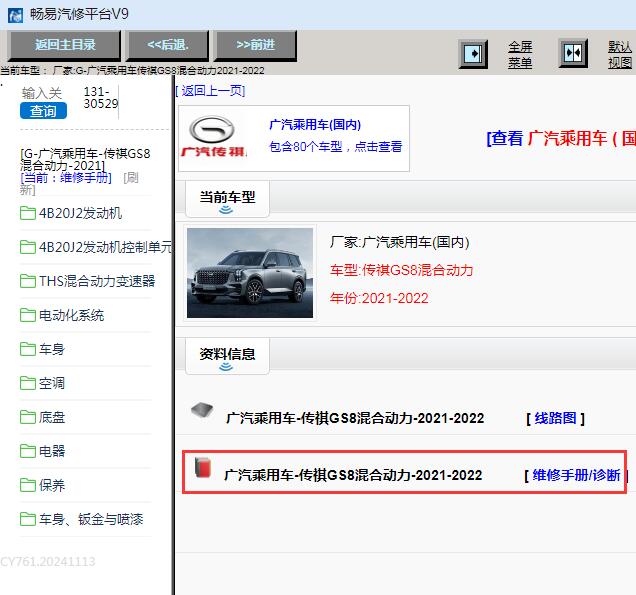Click the repair manual row title text
Viewport: 636px width, 595px height.
(353, 475)
